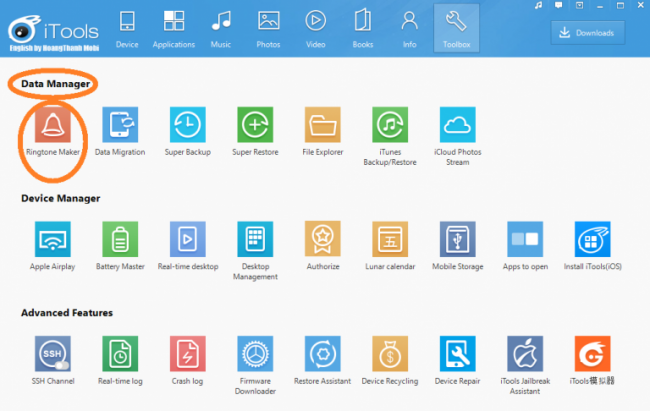Open the orange iTools emulator icon

[592, 353]
